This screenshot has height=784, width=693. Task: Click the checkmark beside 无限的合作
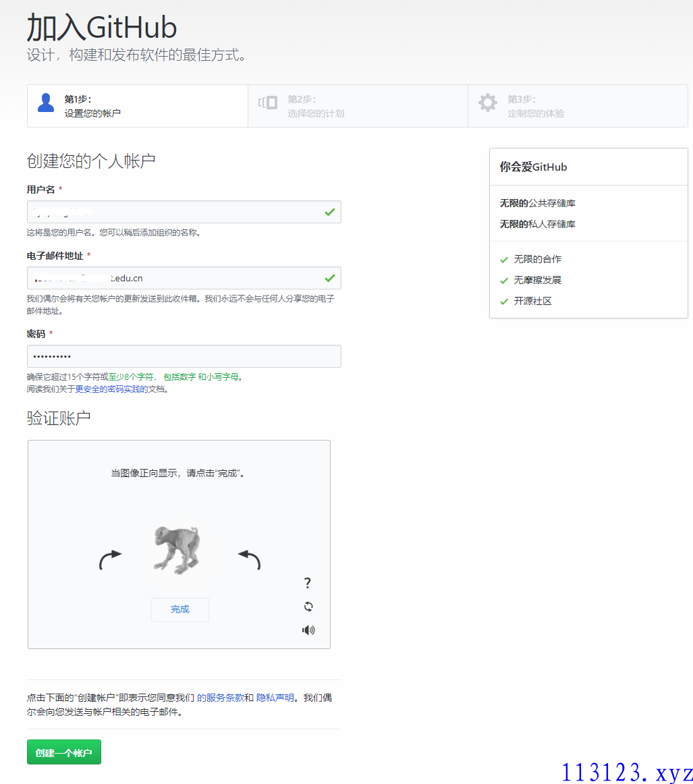click(504, 260)
